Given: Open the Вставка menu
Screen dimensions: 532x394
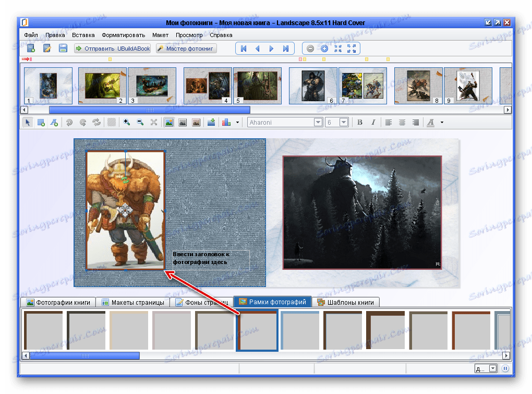Looking at the screenshot, I should pyautogui.click(x=83, y=35).
